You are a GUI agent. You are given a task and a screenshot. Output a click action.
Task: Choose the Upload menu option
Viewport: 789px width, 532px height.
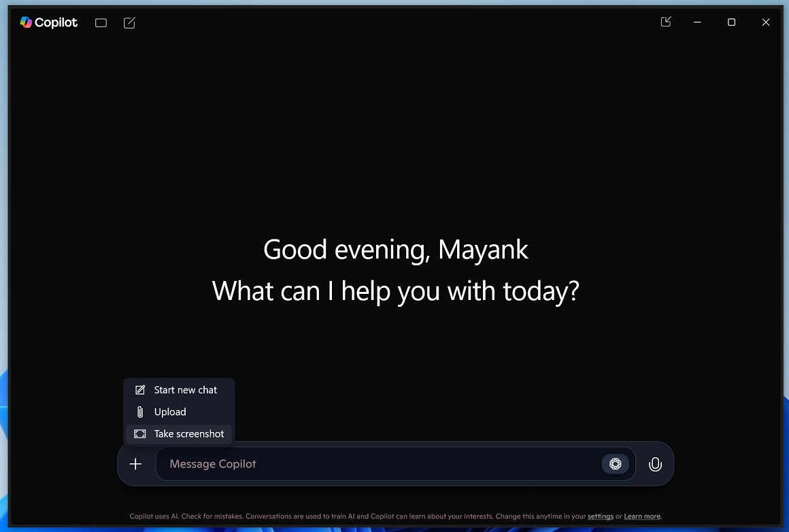[170, 412]
